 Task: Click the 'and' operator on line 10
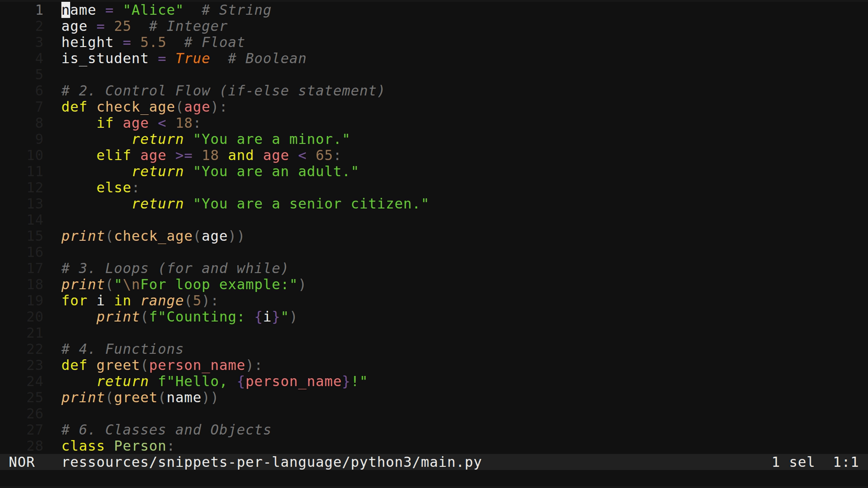point(241,155)
